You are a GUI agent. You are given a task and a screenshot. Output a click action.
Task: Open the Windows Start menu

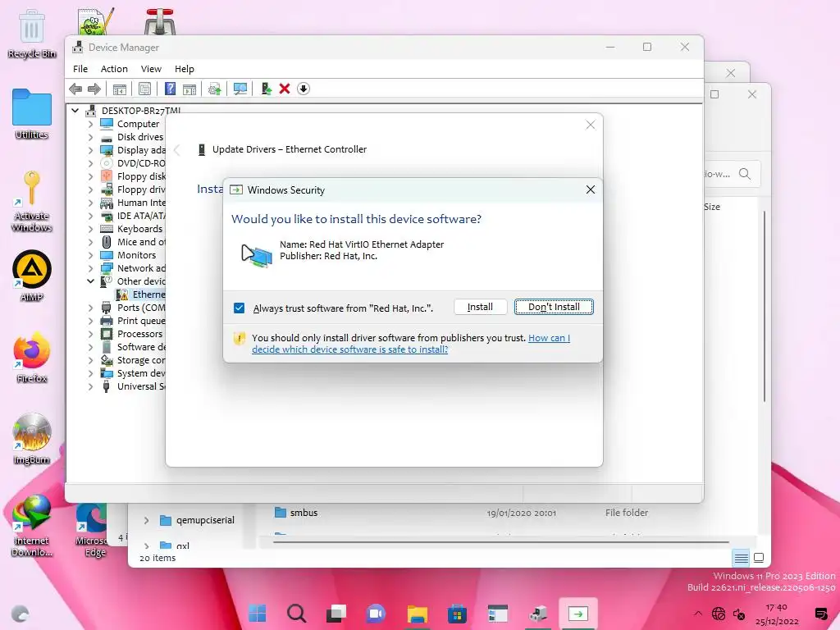click(x=257, y=614)
